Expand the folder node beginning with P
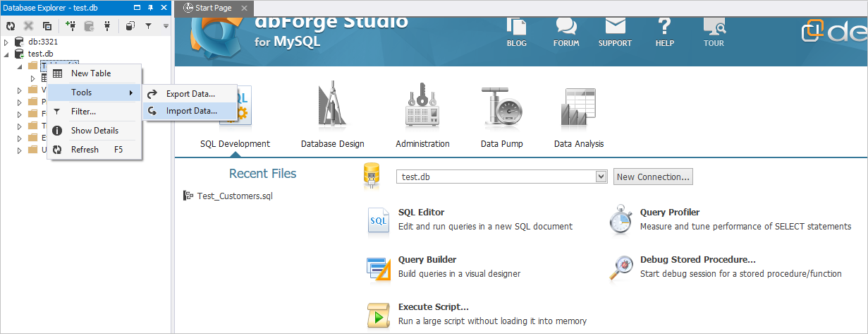The height and width of the screenshot is (334, 868). pos(20,102)
